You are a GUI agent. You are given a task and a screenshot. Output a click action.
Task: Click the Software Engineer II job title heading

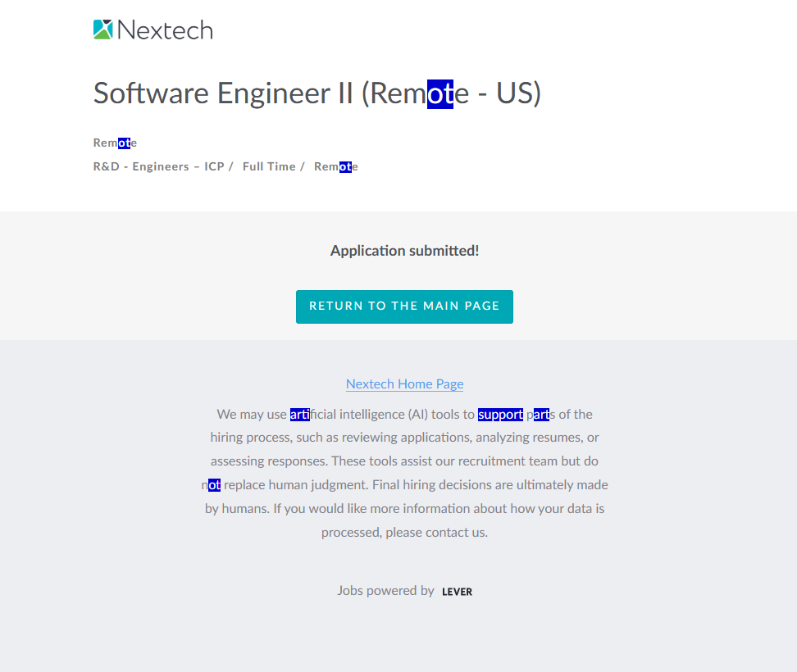(317, 93)
